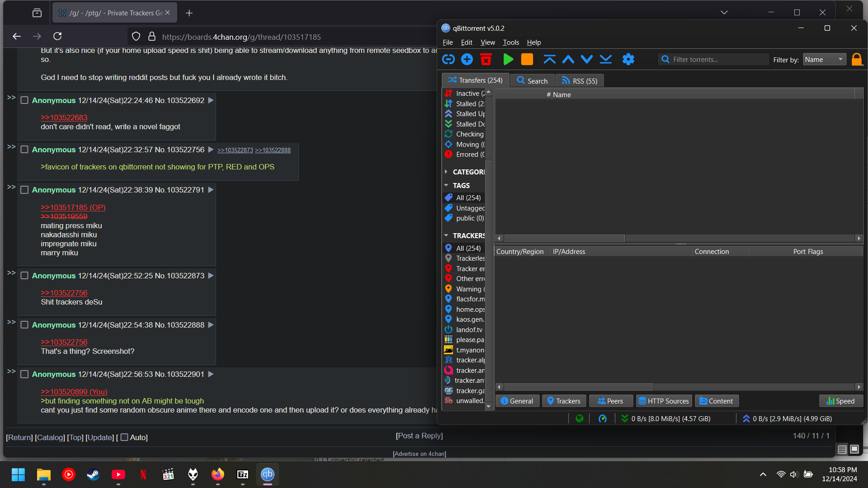Screen dimensions: 868x488
Task: Click the orange Stop torrents icon
Action: 527,59
